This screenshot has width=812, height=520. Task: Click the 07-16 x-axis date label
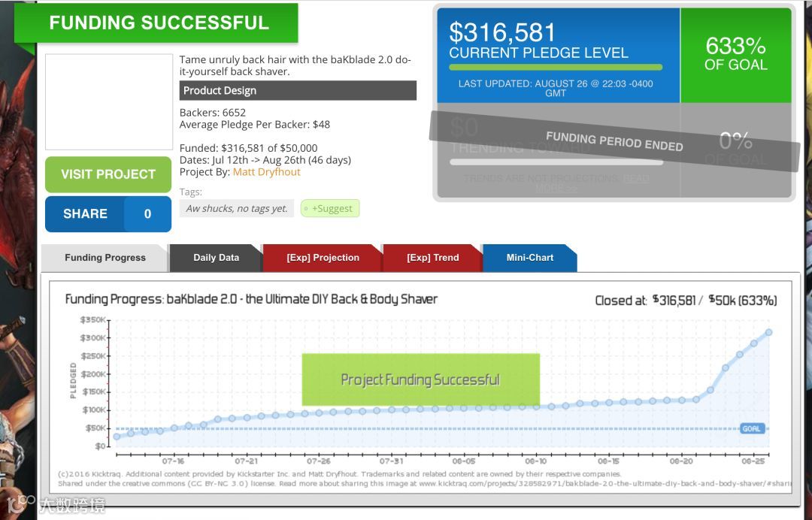pos(173,461)
